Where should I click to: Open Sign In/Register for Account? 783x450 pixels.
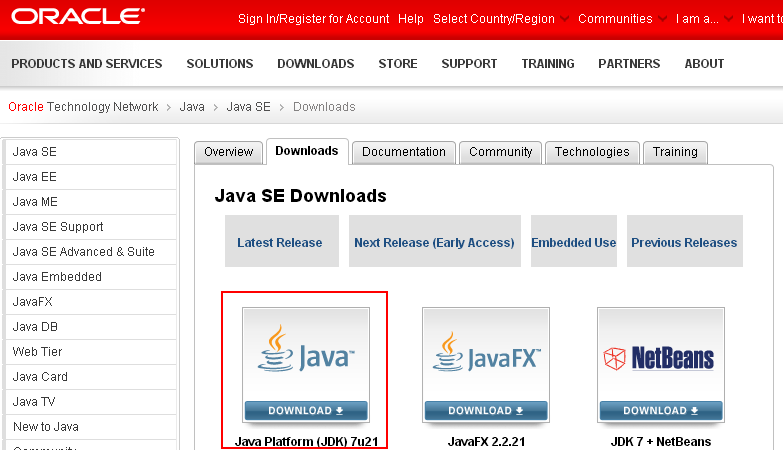(x=314, y=19)
